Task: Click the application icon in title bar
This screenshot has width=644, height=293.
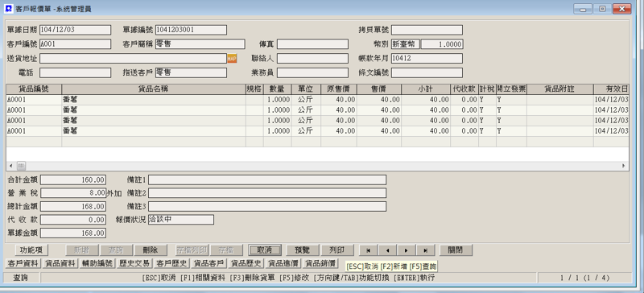Action: tap(8, 9)
